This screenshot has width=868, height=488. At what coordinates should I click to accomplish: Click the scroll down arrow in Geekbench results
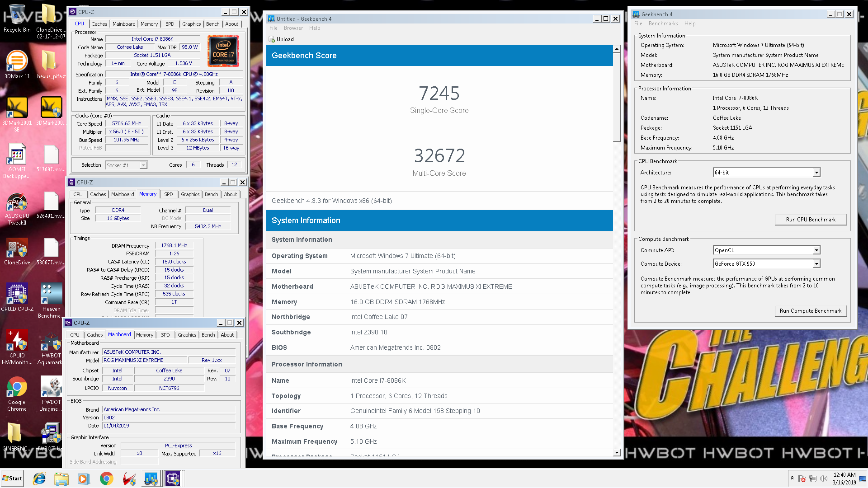point(617,453)
